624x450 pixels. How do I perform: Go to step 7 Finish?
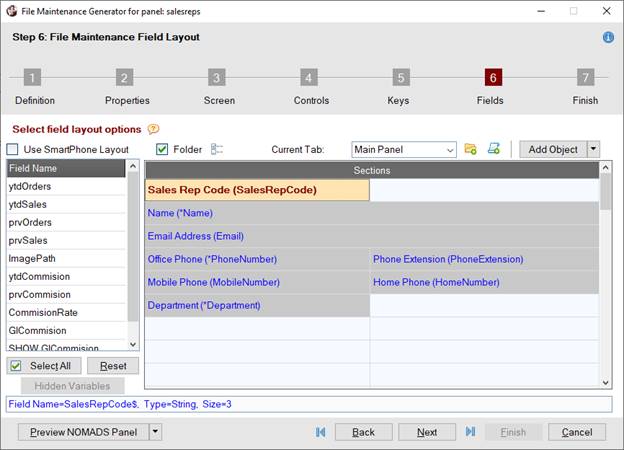[x=586, y=78]
